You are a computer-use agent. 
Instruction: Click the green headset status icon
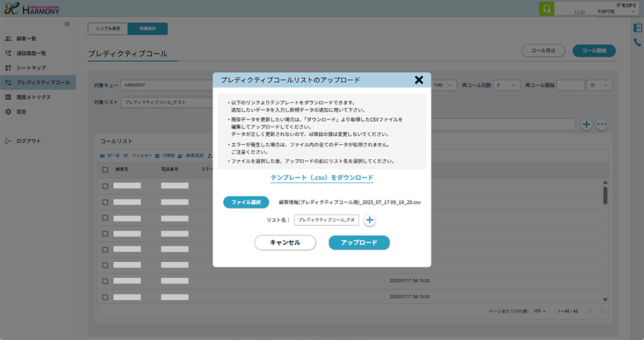click(545, 9)
